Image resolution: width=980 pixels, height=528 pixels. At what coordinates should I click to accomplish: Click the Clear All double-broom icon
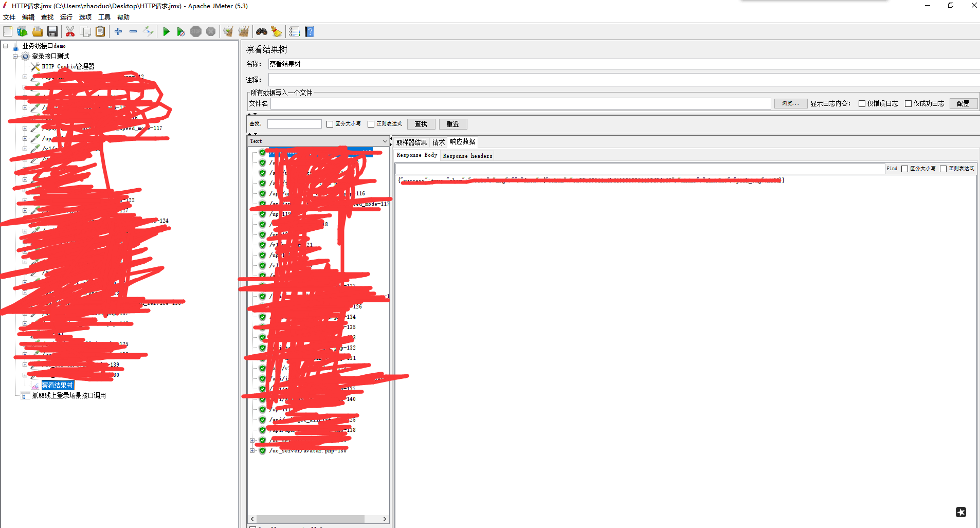tap(244, 32)
